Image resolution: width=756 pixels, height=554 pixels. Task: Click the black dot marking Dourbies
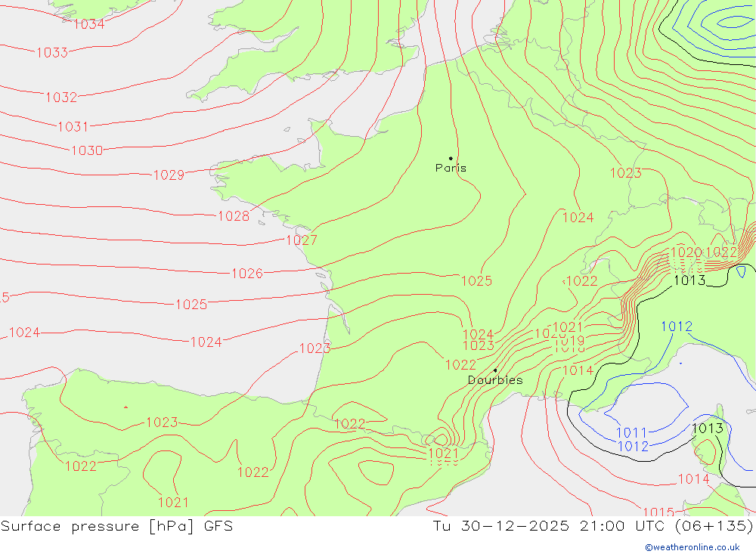click(495, 370)
